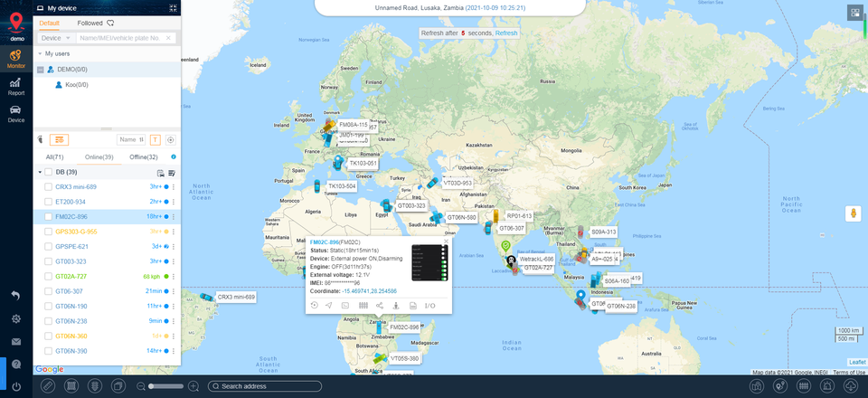This screenshot has height=398, width=868.
Task: Open the Report section in sidebar
Action: [x=16, y=86]
